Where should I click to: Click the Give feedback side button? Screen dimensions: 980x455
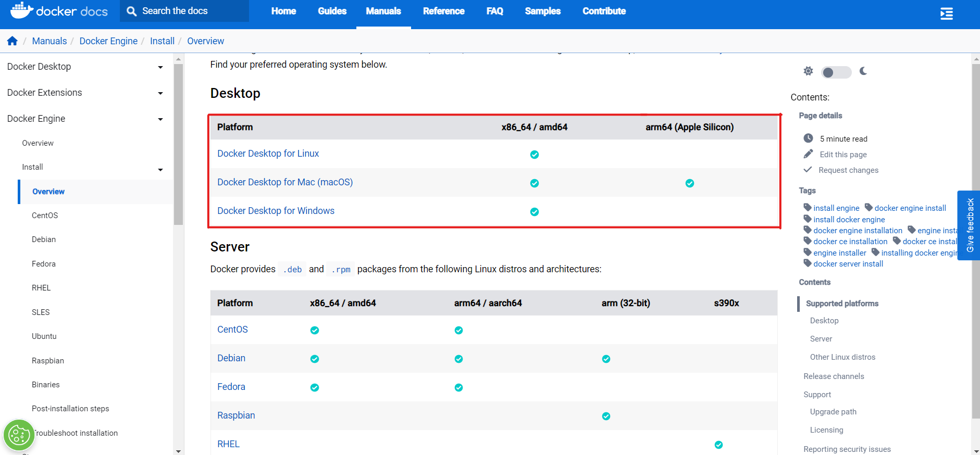tap(970, 225)
